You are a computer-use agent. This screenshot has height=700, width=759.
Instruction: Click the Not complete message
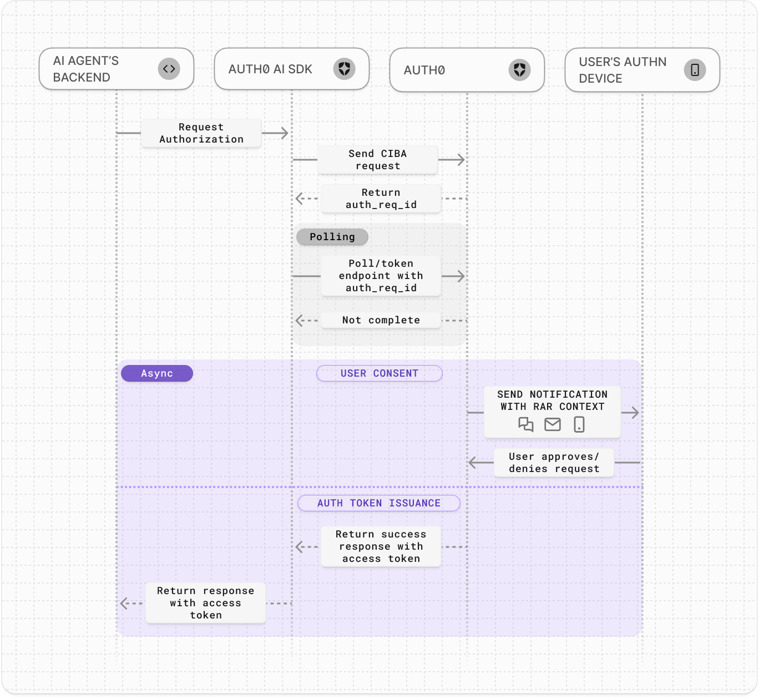click(381, 320)
